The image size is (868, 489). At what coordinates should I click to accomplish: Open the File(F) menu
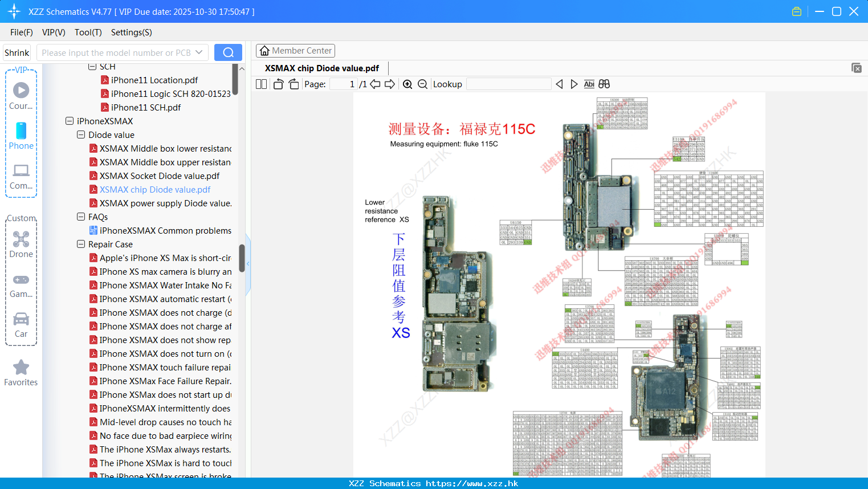click(x=22, y=32)
